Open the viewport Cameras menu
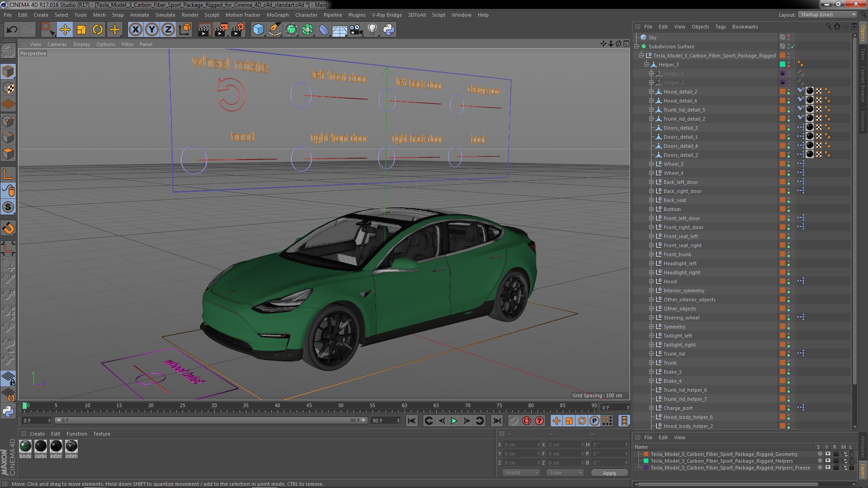This screenshot has height=488, width=868. pyautogui.click(x=57, y=44)
